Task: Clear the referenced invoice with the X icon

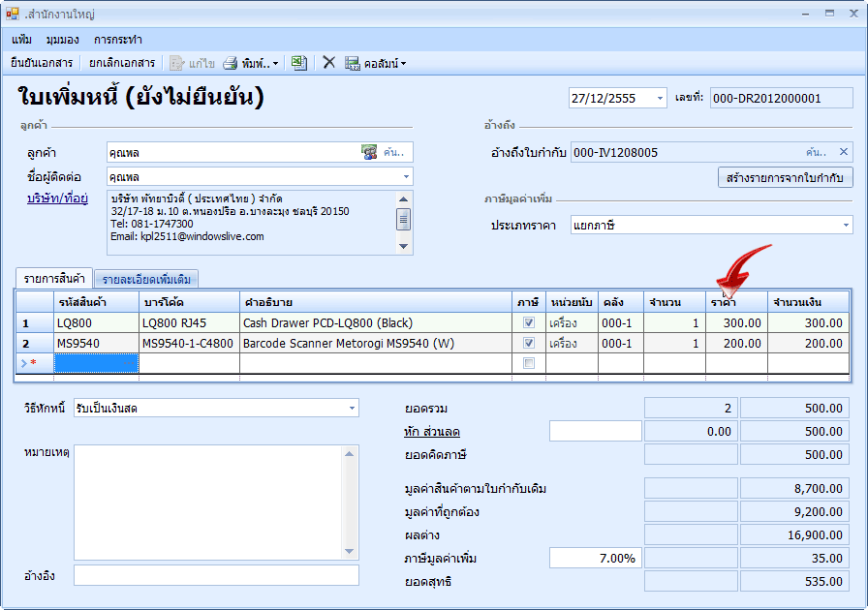Action: [843, 152]
